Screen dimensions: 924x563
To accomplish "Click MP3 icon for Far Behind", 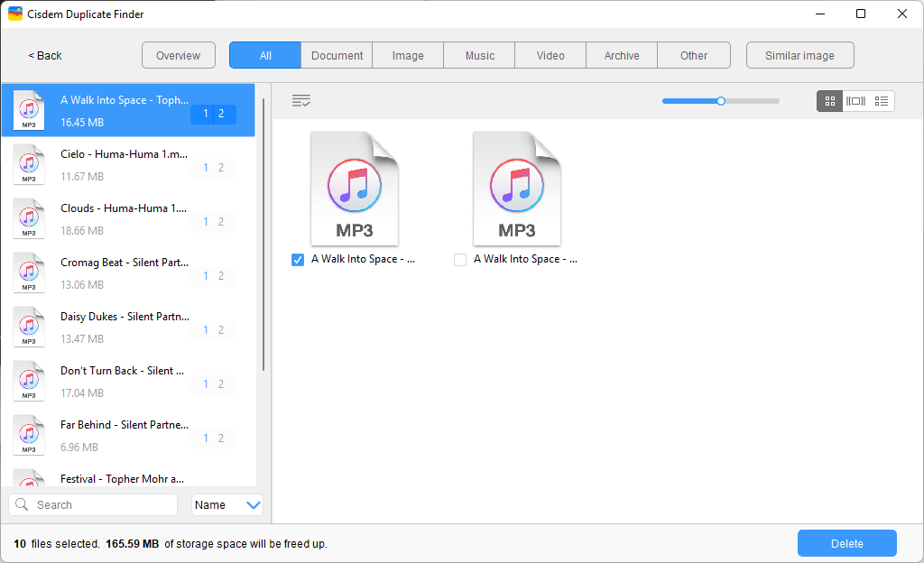I will 29,436.
